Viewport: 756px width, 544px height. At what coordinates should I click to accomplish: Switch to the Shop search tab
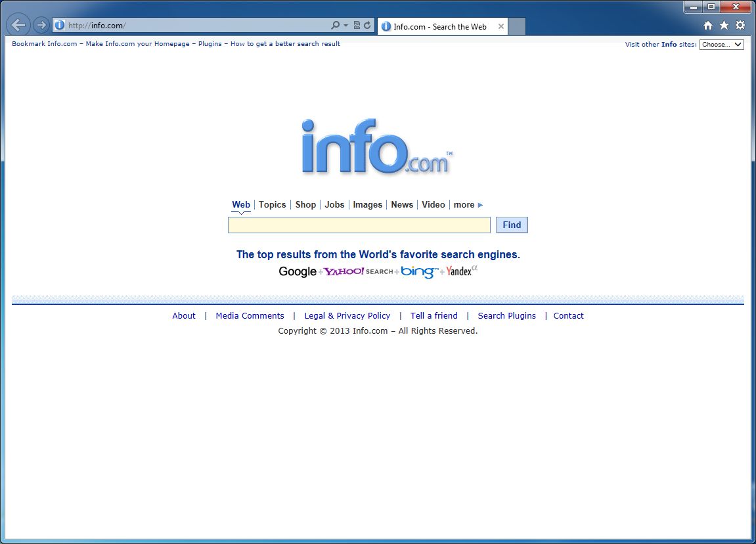(x=305, y=204)
